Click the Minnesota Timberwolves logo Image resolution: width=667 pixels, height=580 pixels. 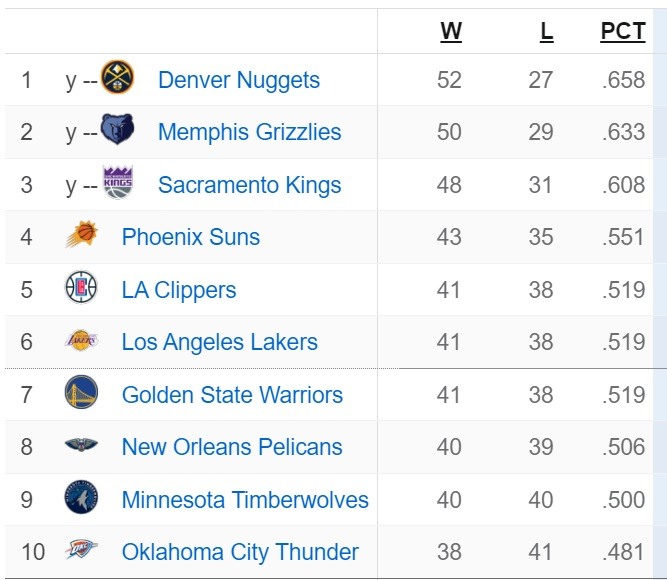click(x=81, y=497)
